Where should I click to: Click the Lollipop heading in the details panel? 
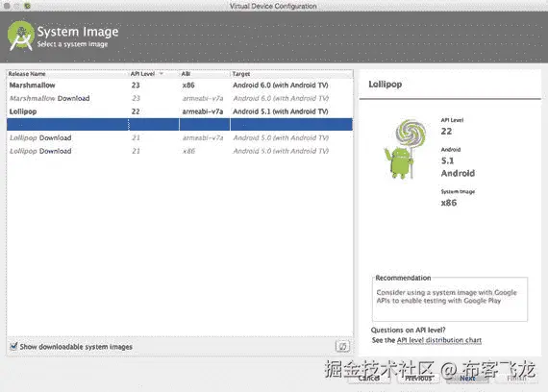tap(386, 85)
